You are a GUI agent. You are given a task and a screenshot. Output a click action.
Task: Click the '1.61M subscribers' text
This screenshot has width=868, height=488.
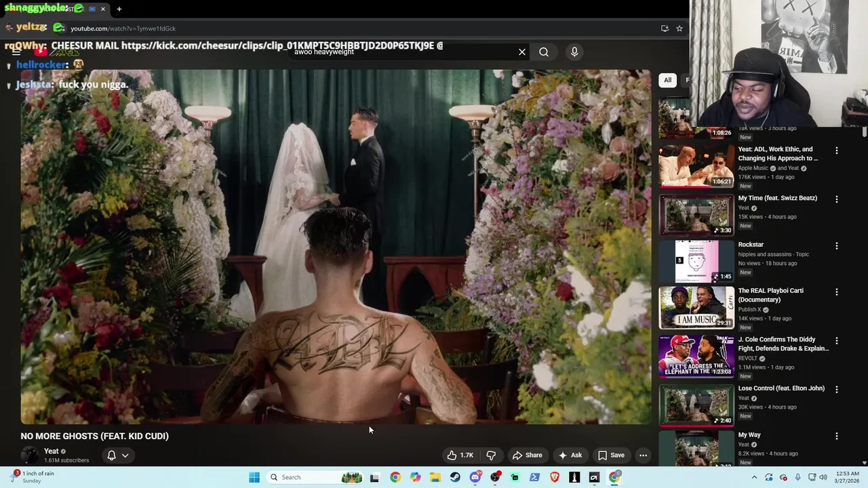click(66, 460)
